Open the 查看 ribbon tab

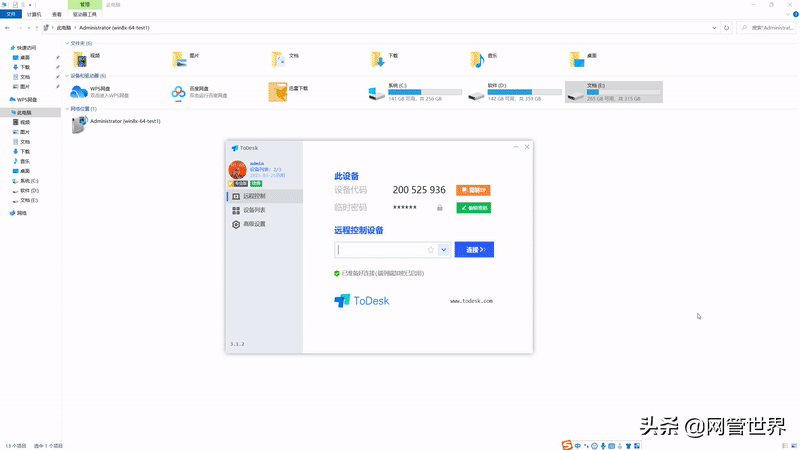tap(57, 14)
